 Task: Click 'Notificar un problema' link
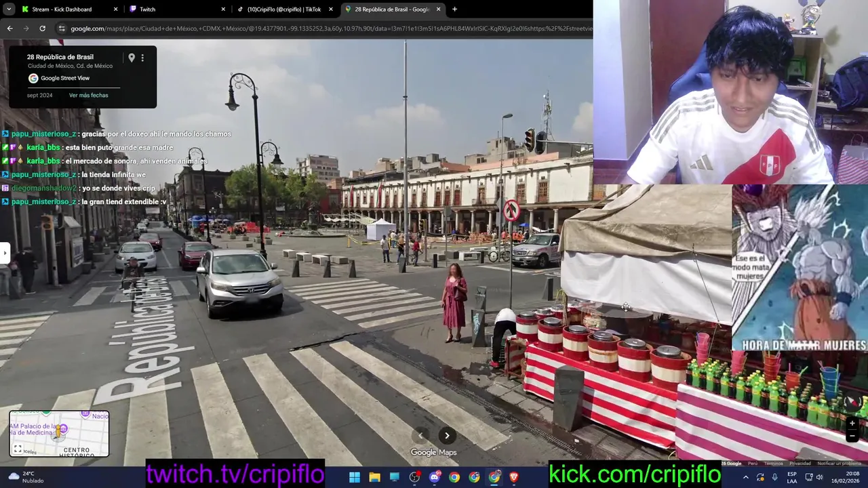click(839, 464)
